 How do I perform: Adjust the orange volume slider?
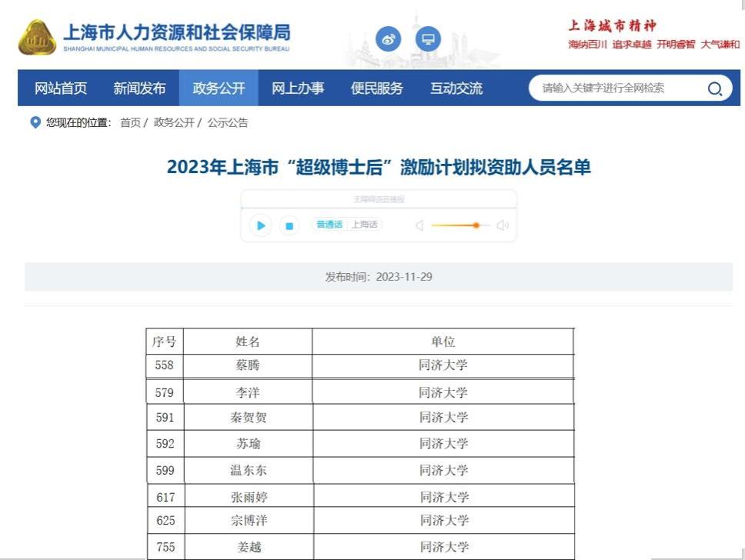click(x=476, y=225)
